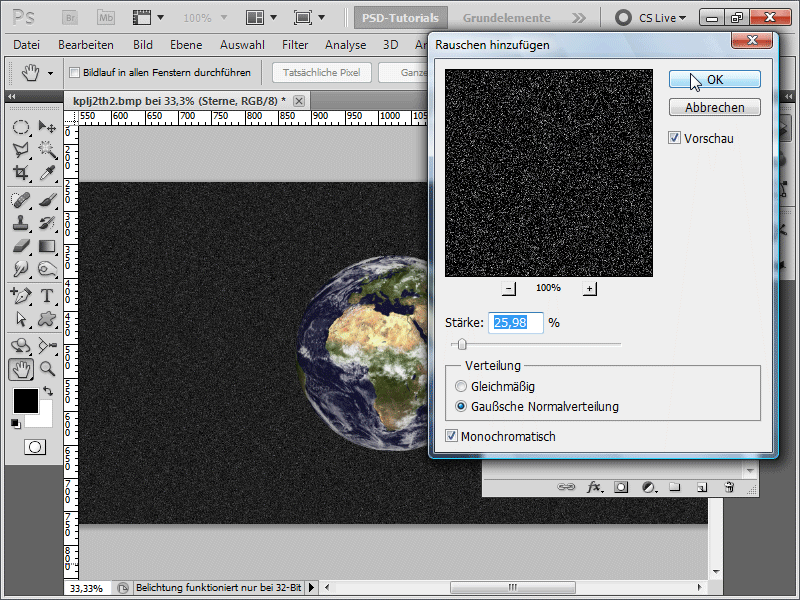Create a new layer group
The height and width of the screenshot is (600, 800).
(675, 487)
